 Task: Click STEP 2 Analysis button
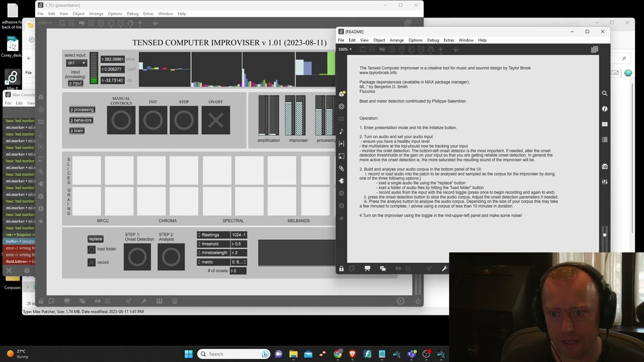171,257
